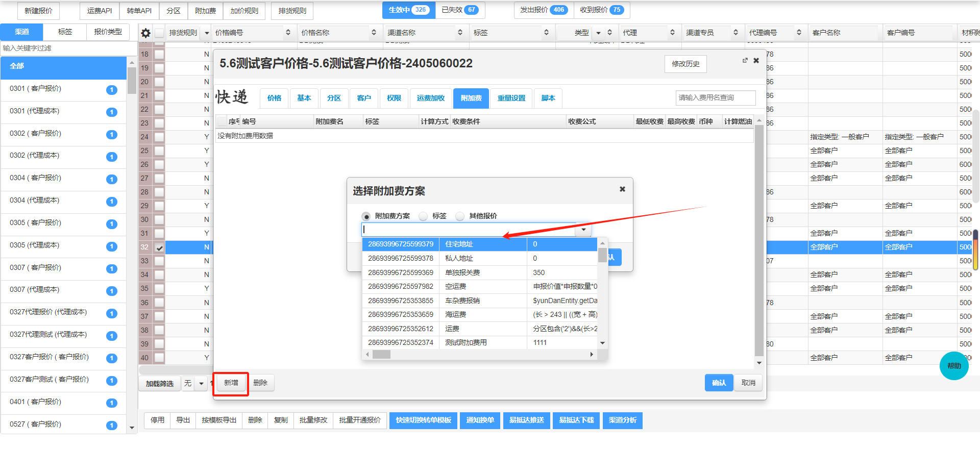Show the 已失效 67 quotes
Viewport: 980px width, 449px height.
click(460, 10)
